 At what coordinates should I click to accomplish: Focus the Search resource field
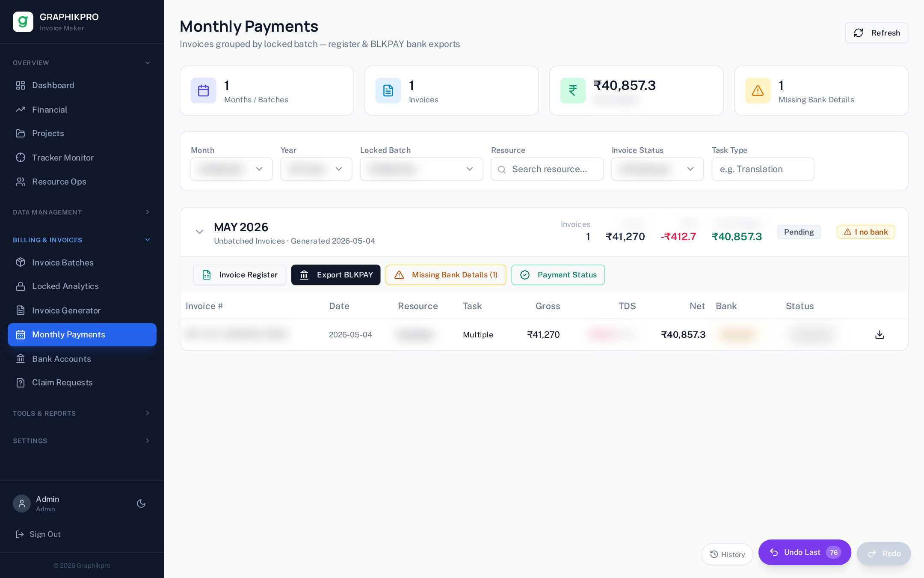tap(547, 169)
